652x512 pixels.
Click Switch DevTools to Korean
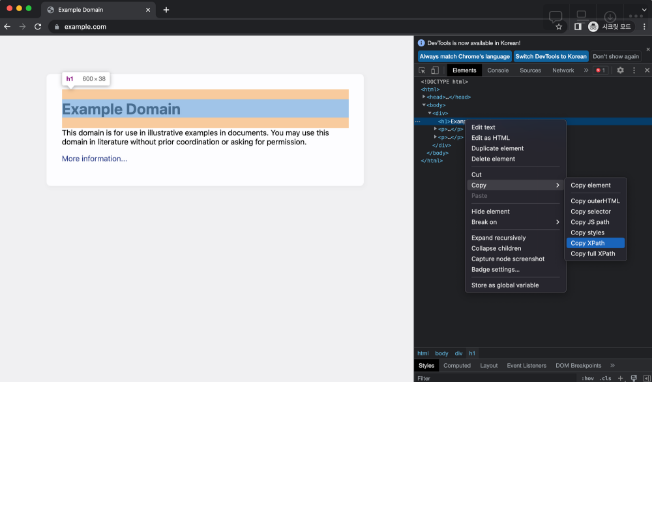pos(551,57)
